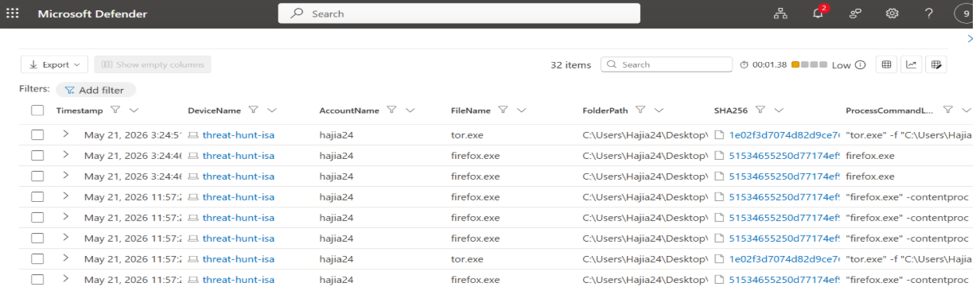
Task: Open the account avatar in header
Action: click(966, 14)
